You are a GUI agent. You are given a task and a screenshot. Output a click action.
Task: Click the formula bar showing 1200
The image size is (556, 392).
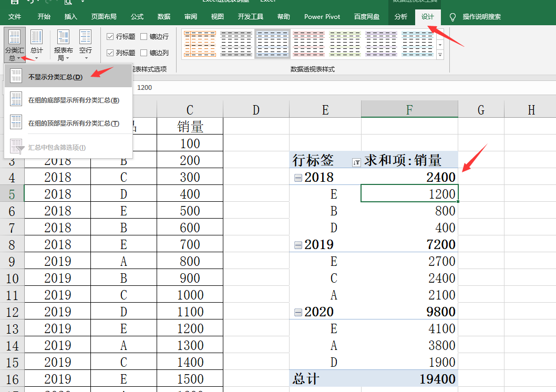344,88
